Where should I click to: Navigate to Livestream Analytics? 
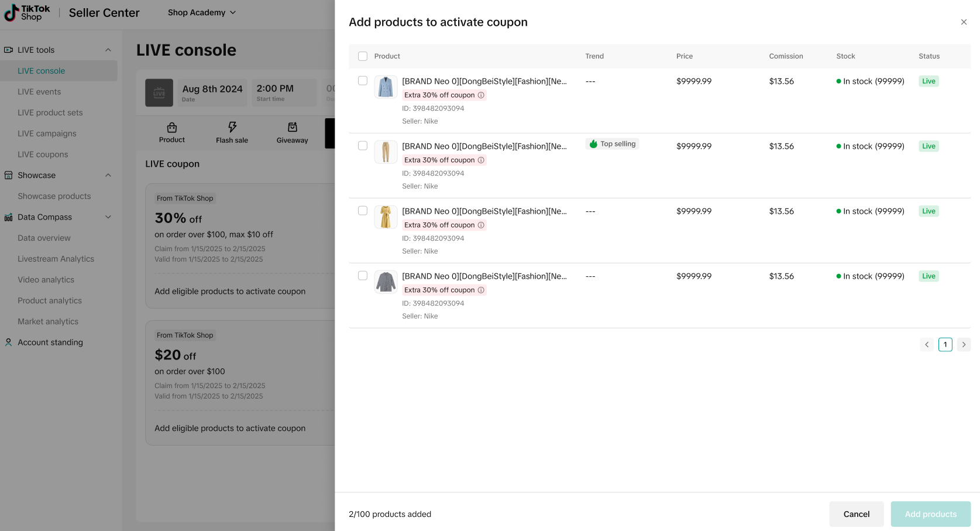click(56, 259)
